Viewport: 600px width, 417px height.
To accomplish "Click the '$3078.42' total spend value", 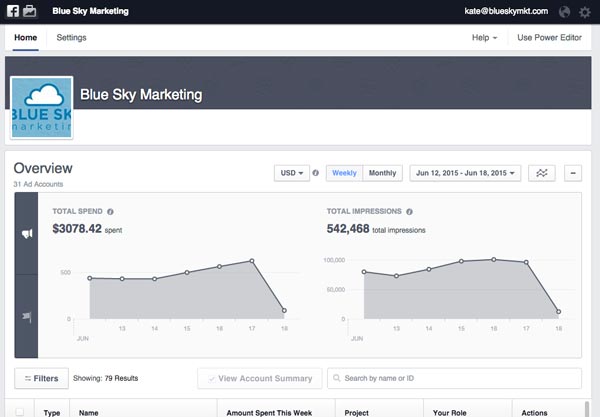I will point(77,229).
